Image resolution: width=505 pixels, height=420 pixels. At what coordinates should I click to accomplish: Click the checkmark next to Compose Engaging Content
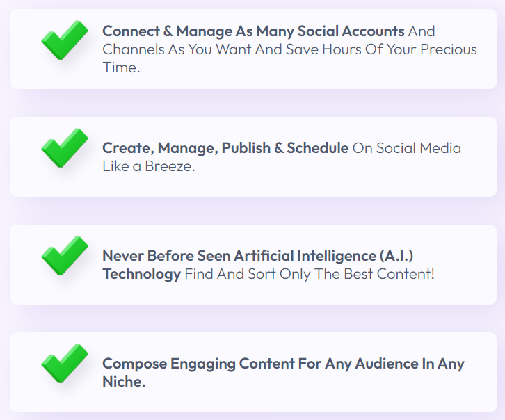point(65,364)
